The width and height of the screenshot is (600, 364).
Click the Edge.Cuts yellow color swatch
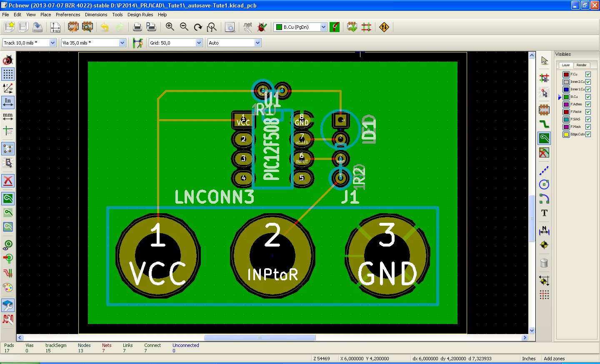coord(566,134)
